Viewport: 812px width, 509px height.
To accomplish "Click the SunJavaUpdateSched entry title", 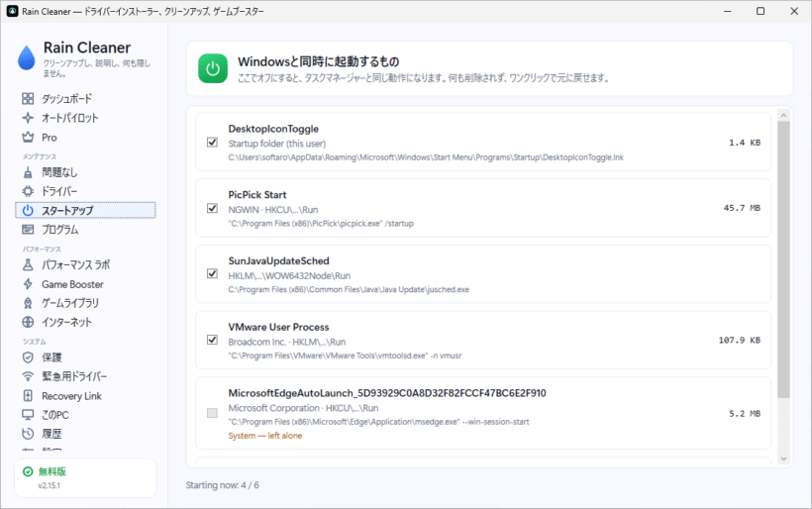I will [x=278, y=261].
